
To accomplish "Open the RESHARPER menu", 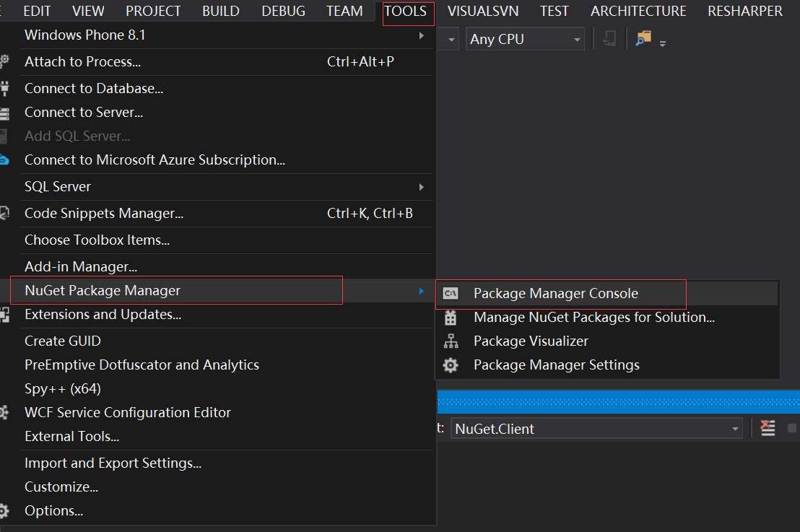I will 745,11.
